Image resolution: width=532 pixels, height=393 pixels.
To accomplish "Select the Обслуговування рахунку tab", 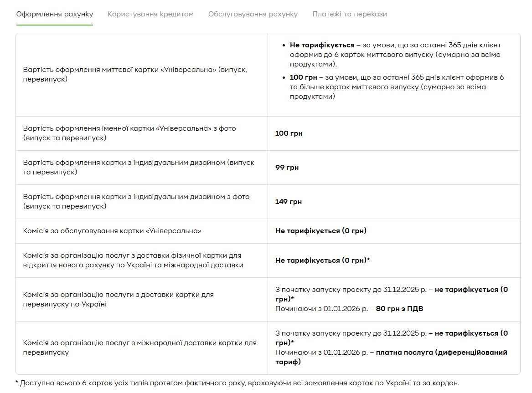I will tap(253, 14).
